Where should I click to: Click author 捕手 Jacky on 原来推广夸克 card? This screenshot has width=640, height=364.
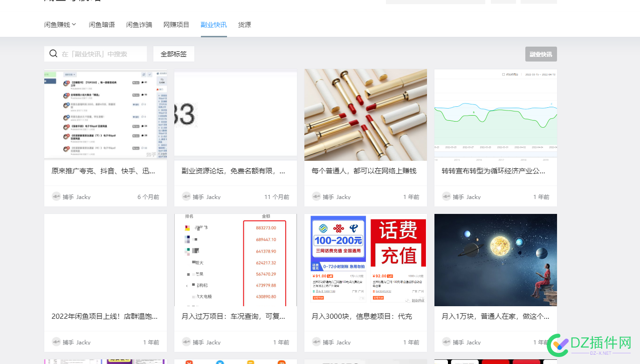tap(76, 197)
